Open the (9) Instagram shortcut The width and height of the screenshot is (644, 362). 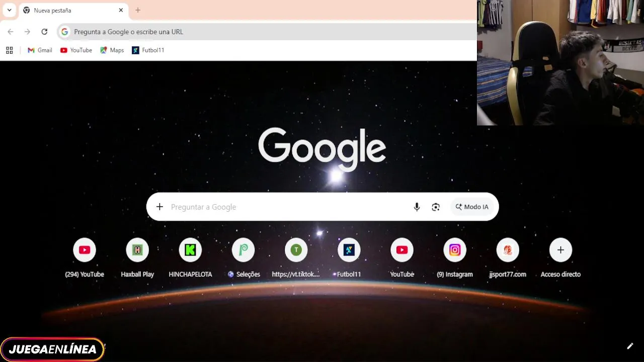pyautogui.click(x=455, y=258)
